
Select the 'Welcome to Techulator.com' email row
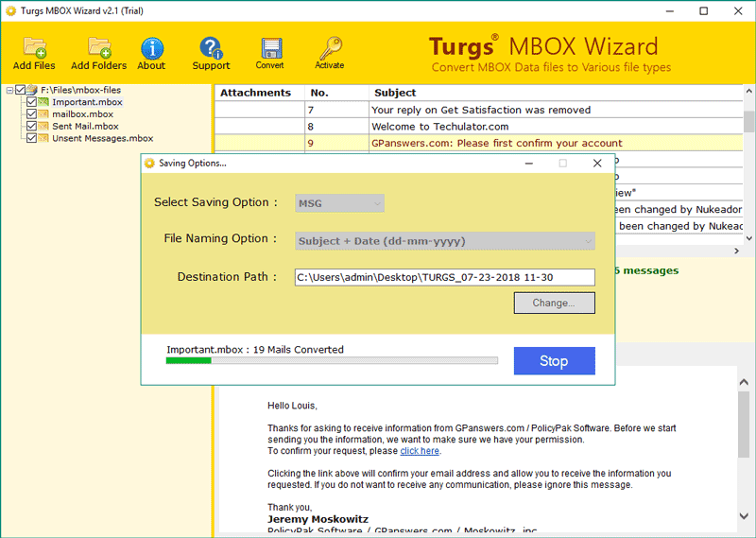point(479,127)
